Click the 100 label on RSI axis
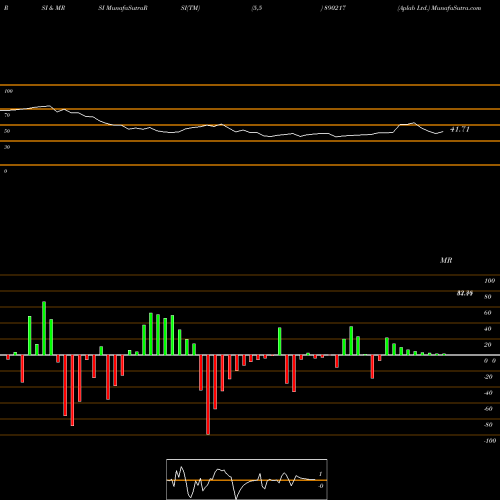Viewport: 500px width, 500px height. coord(8,91)
